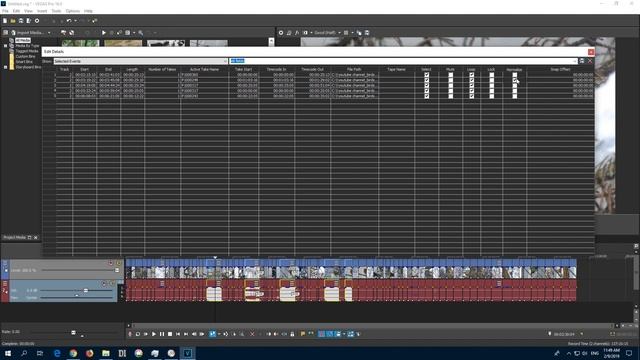Click the Delete X tool on timeline toolbar
Image resolution: width=640 pixels, height=360 pixels.
click(252, 334)
